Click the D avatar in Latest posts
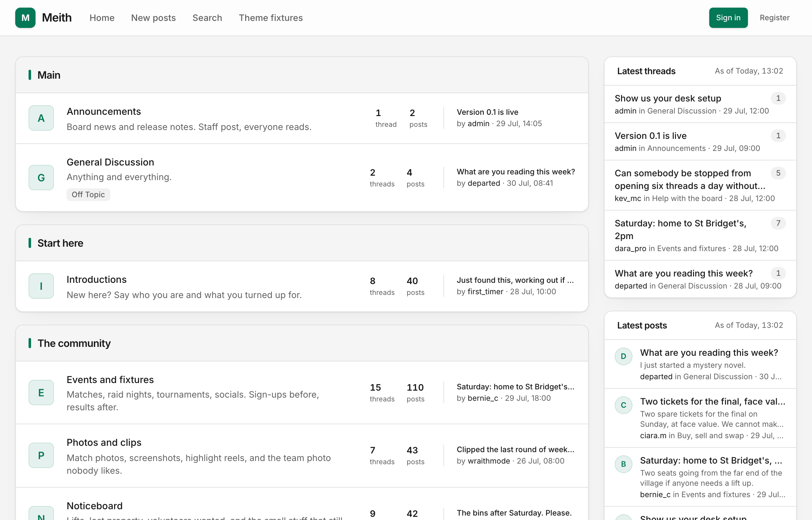This screenshot has height=520, width=812. (624, 356)
